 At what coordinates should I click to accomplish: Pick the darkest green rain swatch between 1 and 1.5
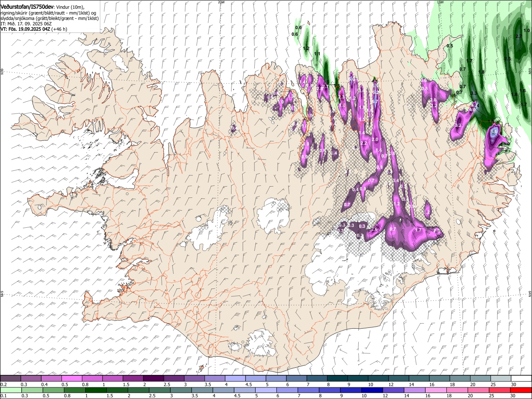tap(96, 390)
